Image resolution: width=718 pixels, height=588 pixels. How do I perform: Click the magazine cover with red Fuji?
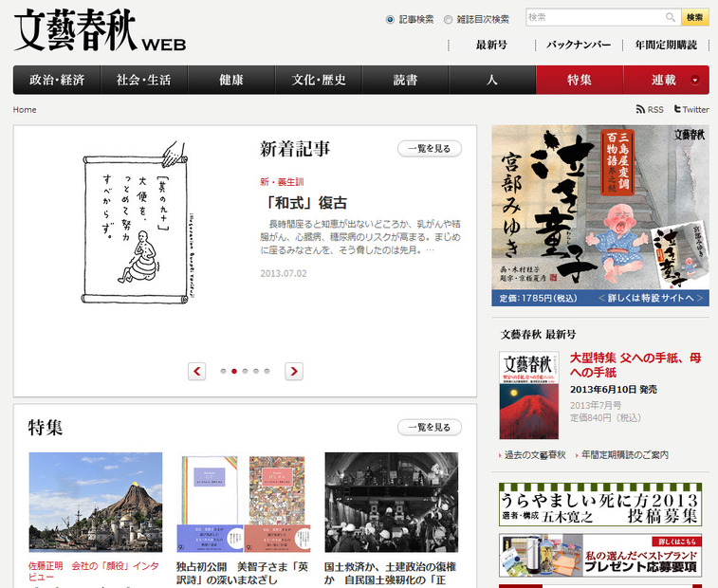(529, 395)
